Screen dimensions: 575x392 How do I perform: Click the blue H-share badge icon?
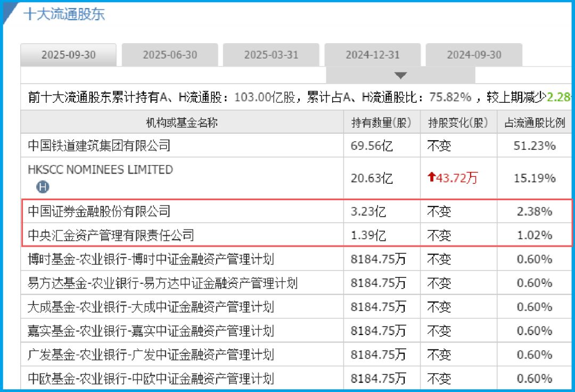point(43,187)
